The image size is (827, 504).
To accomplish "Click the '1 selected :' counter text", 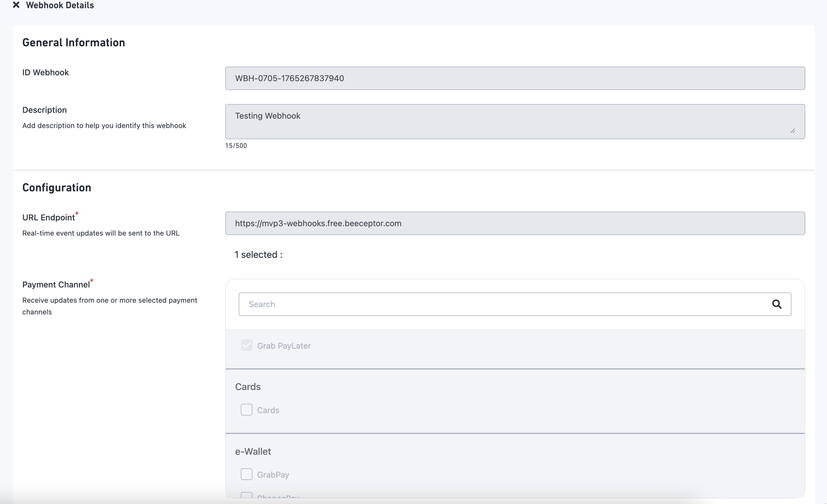I will coord(258,255).
